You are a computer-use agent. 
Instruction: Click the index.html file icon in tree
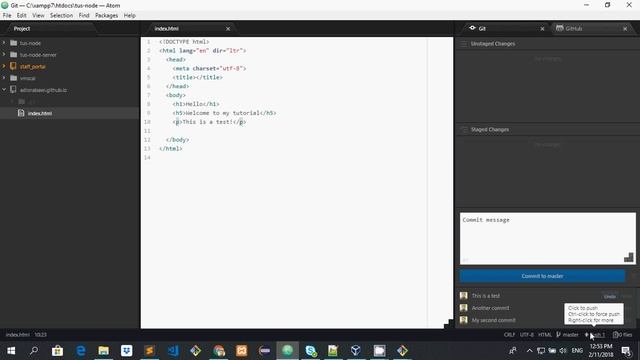tap(21, 113)
